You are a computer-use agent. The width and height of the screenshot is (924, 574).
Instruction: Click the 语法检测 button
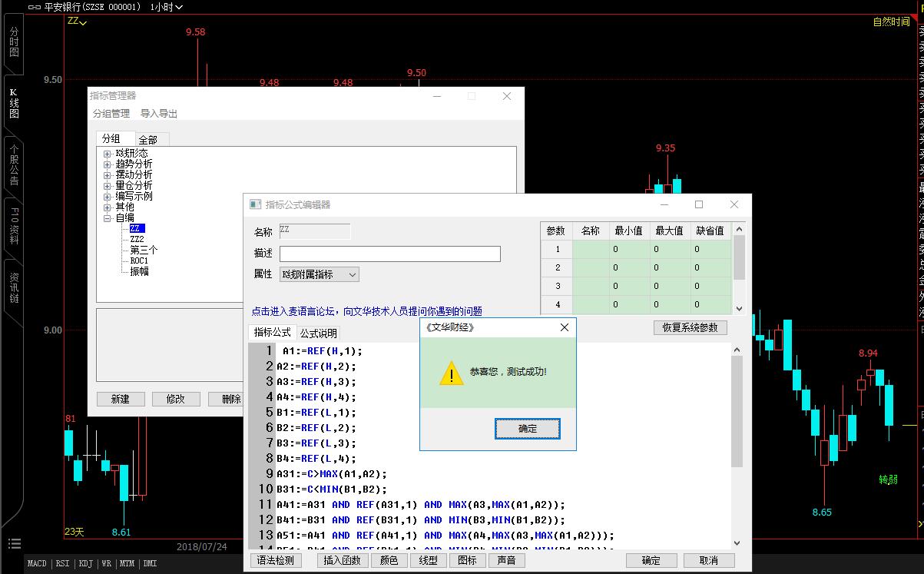[276, 560]
